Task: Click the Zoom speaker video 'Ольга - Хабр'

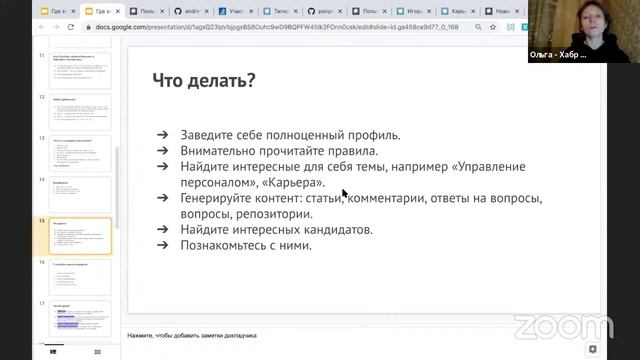Action: coord(584,31)
